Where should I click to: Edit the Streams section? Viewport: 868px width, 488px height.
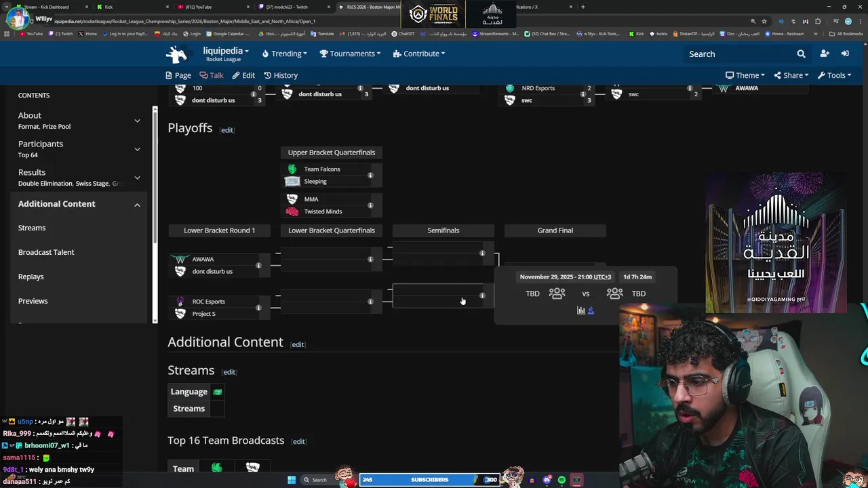(x=229, y=372)
